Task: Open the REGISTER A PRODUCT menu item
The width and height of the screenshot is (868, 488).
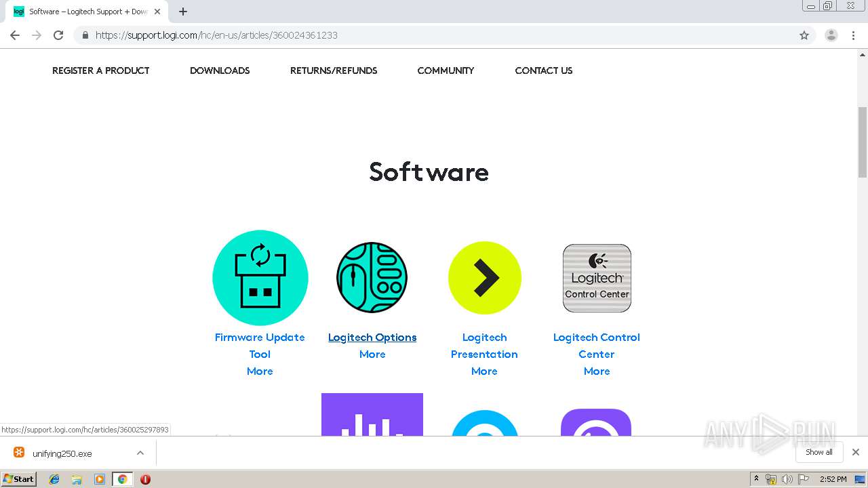Action: click(x=100, y=70)
